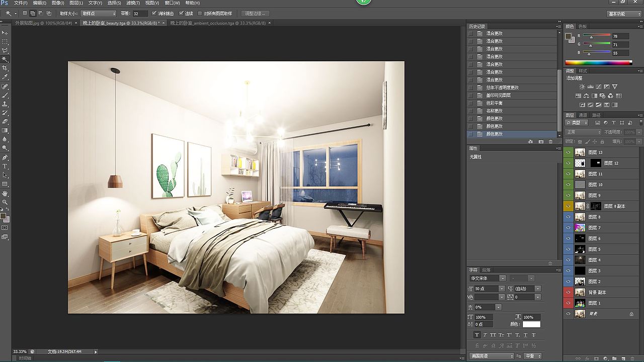Add a Curves adjustment
This screenshot has height=362, width=644.
598,86
